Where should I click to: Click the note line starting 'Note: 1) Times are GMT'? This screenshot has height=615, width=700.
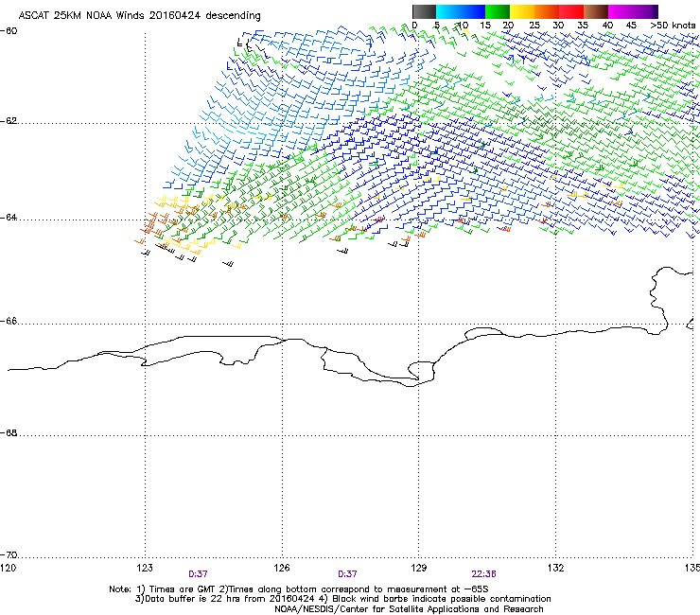[x=298, y=589]
